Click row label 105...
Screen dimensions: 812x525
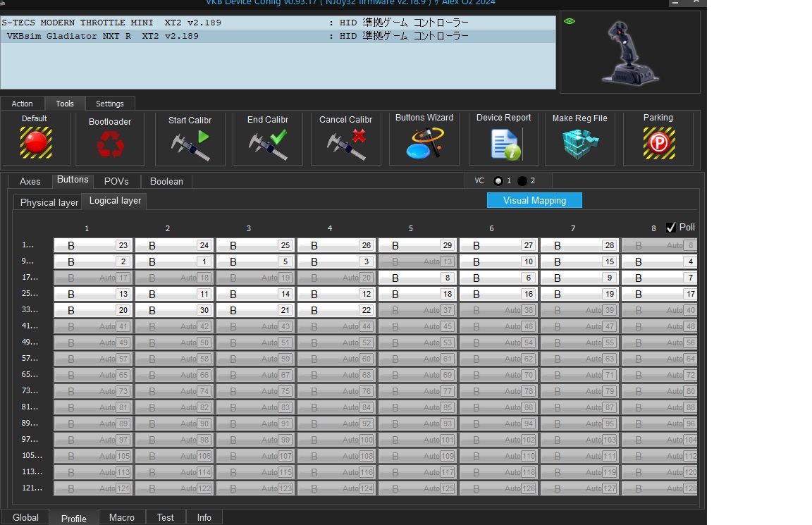point(32,456)
